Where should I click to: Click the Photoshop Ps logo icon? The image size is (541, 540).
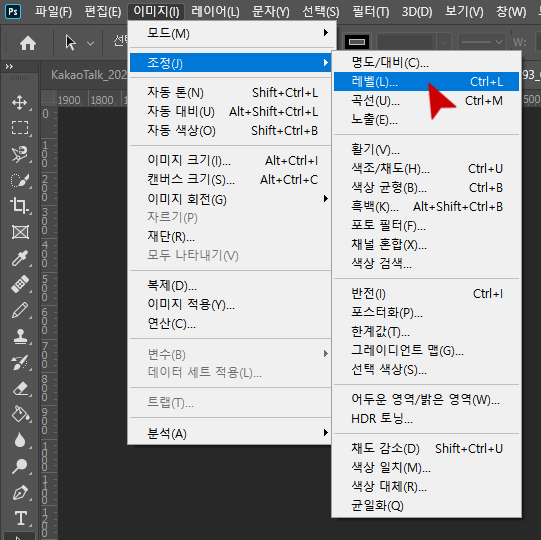[13, 12]
